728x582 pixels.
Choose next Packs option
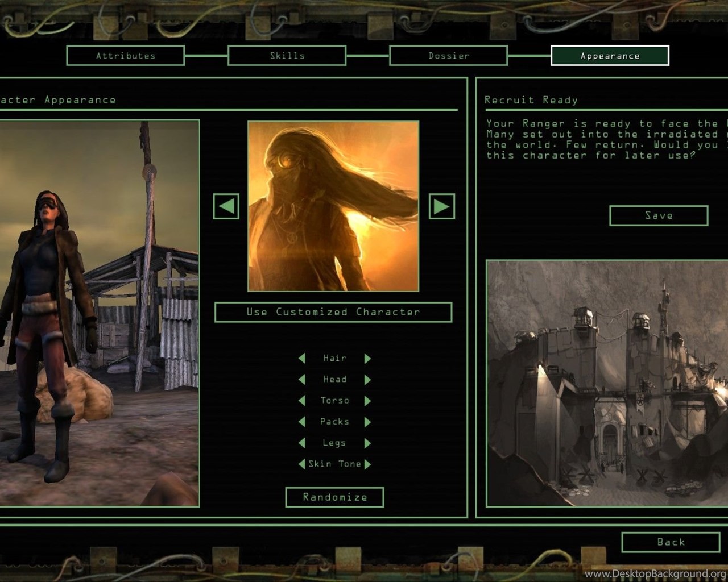click(x=367, y=422)
